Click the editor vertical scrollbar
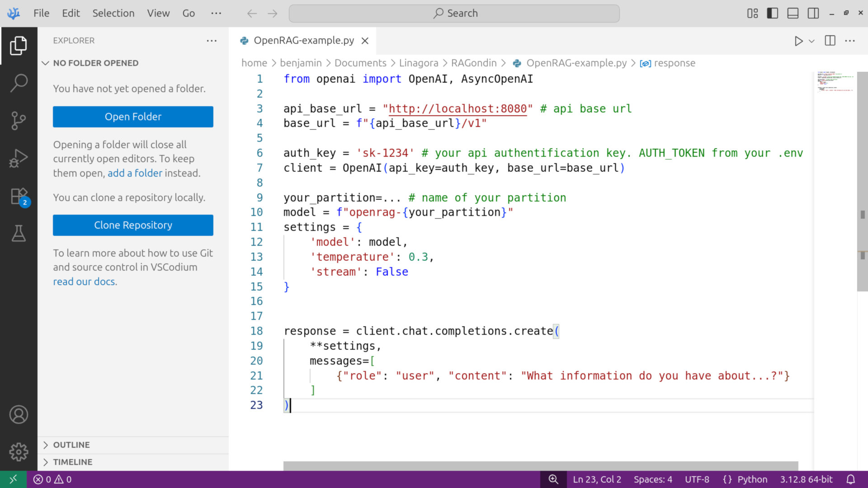 click(862, 181)
